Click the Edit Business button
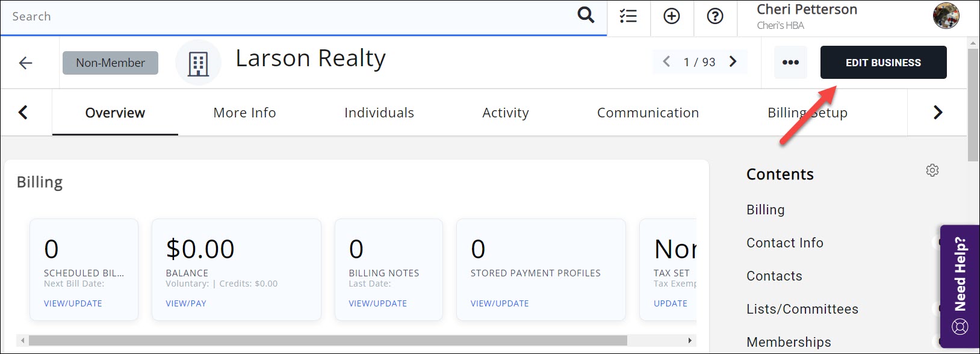The width and height of the screenshot is (980, 354). coord(883,63)
